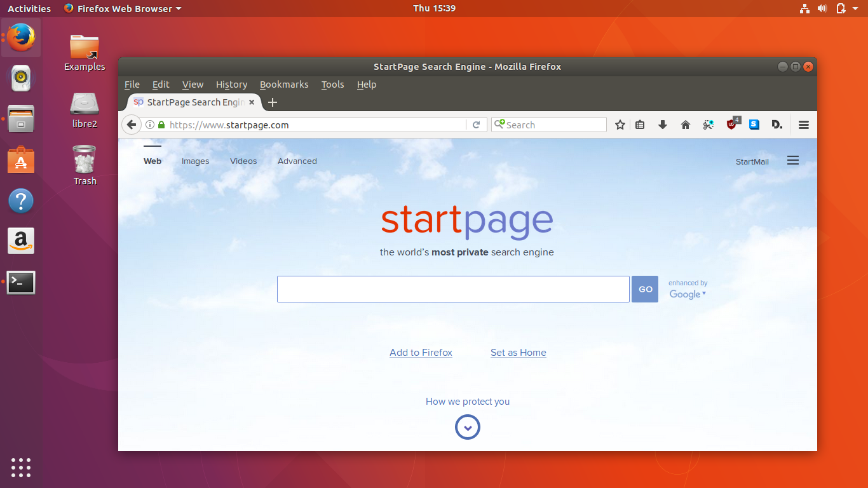Image resolution: width=868 pixels, height=488 pixels.
Task: Open the uBlock Origin extension icon
Action: click(732, 125)
